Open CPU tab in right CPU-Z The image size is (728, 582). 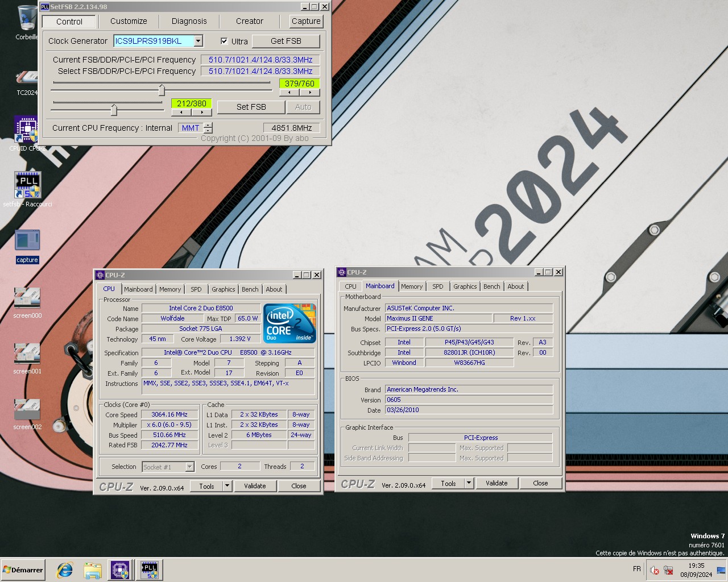[x=351, y=286]
